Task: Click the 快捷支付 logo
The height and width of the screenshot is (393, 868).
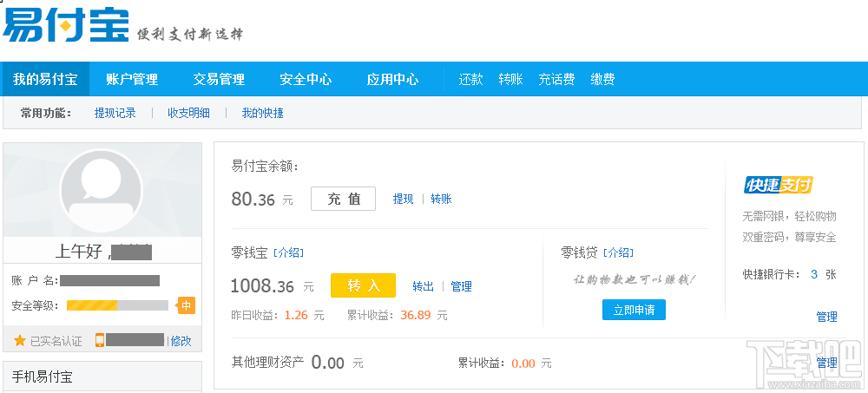Action: pyautogui.click(x=778, y=185)
